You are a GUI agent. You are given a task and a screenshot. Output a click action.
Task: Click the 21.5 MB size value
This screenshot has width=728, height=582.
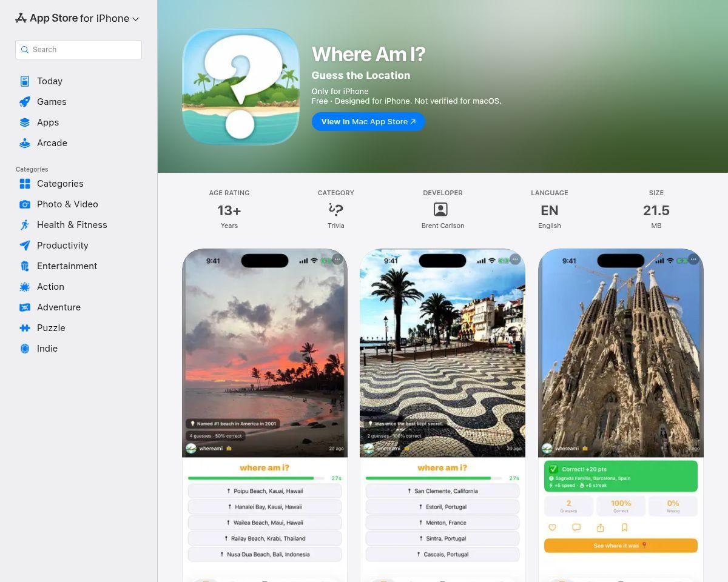click(x=656, y=210)
